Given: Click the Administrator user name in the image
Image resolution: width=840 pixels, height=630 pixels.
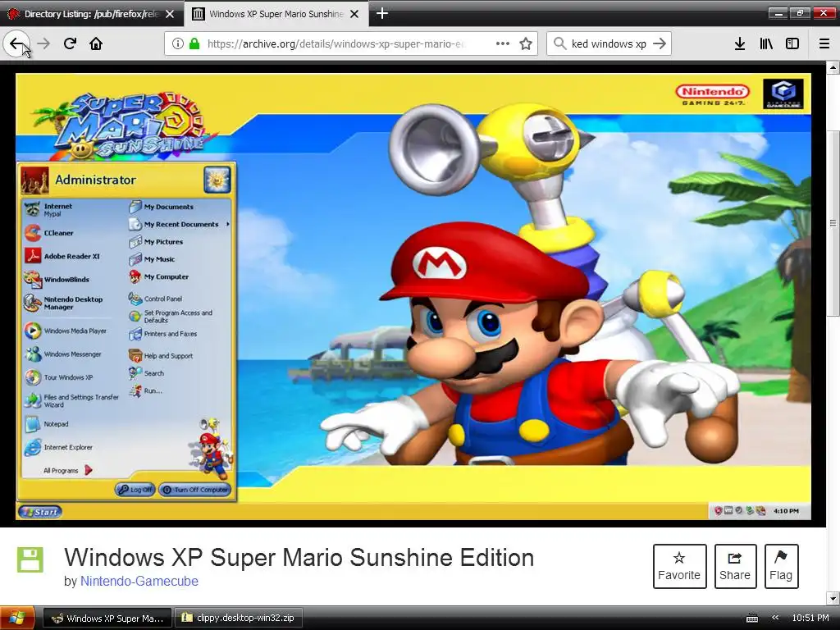Looking at the screenshot, I should [x=96, y=180].
